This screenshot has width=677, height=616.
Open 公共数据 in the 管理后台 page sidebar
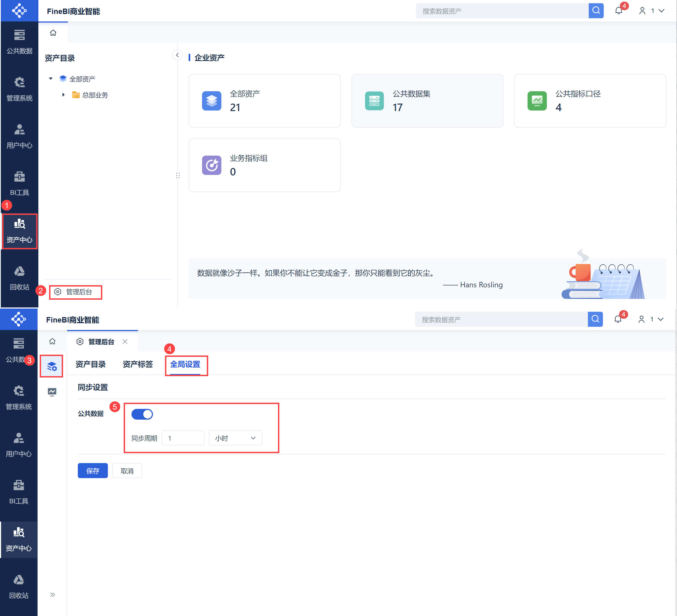click(x=19, y=350)
